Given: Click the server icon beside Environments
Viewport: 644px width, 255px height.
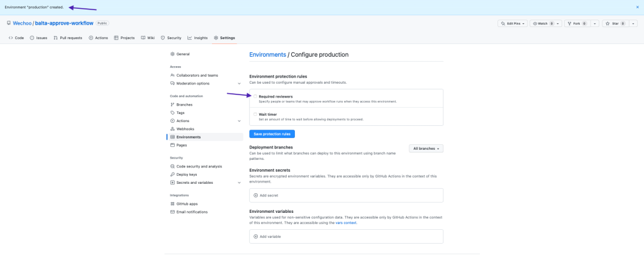Looking at the screenshot, I should tap(172, 137).
